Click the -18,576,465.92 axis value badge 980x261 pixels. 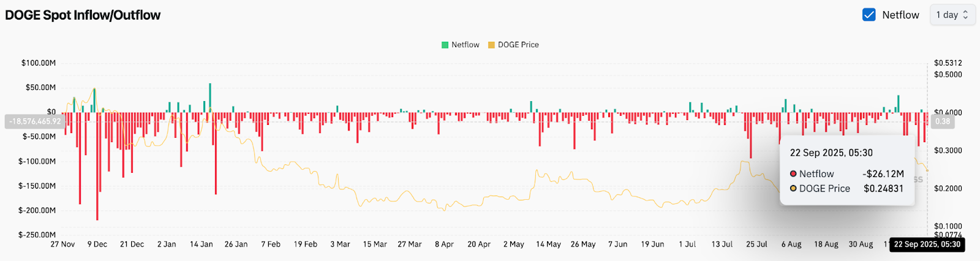point(35,121)
